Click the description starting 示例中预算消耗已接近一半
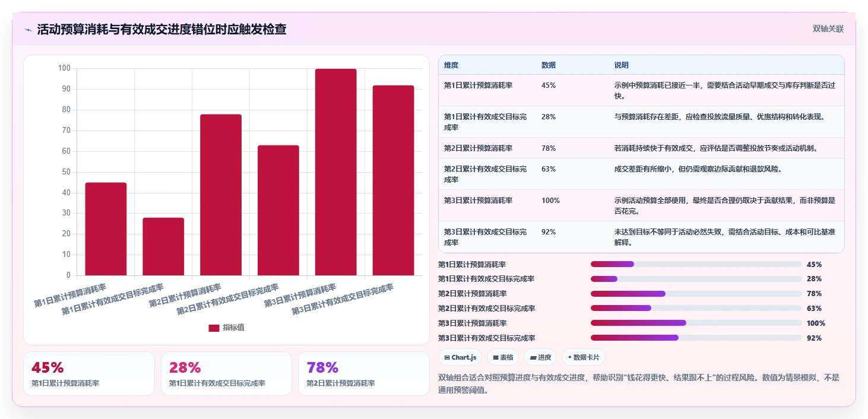868x419 pixels. pyautogui.click(x=725, y=90)
